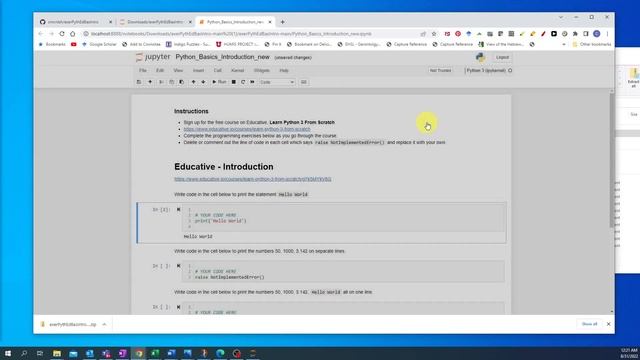
Task: Copy selected cells in the Jupyter toolbar
Action: 171,82
